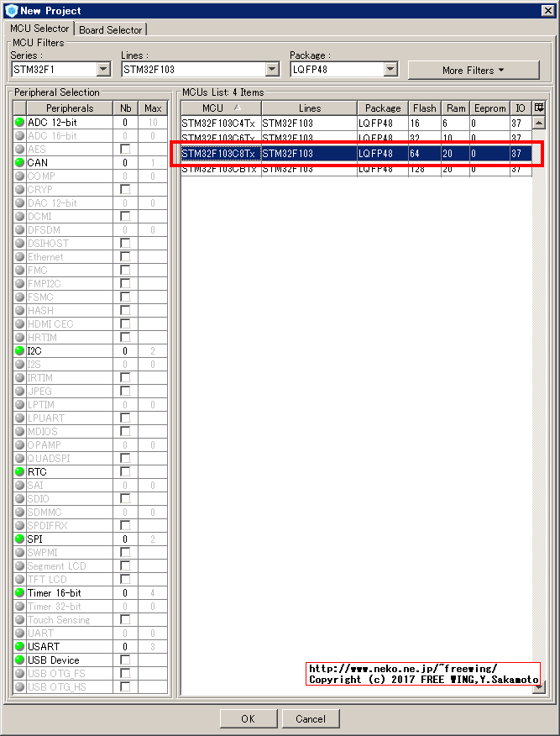Click the grey dot beside SPDIFRX
This screenshot has width=560, height=736.
tap(19, 525)
